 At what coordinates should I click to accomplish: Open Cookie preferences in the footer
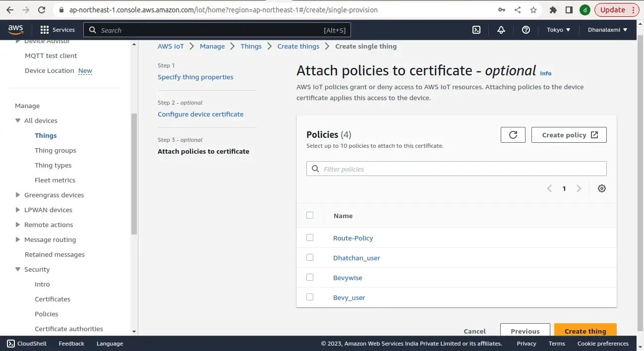[603, 344]
